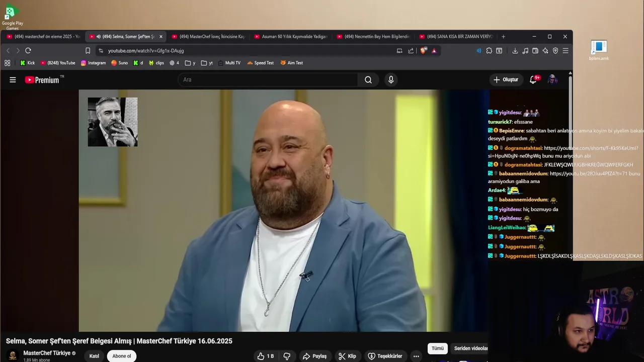The width and height of the screenshot is (644, 362).
Task: Open the tab grid icon in bookmarks bar
Action: [x=7, y=63]
